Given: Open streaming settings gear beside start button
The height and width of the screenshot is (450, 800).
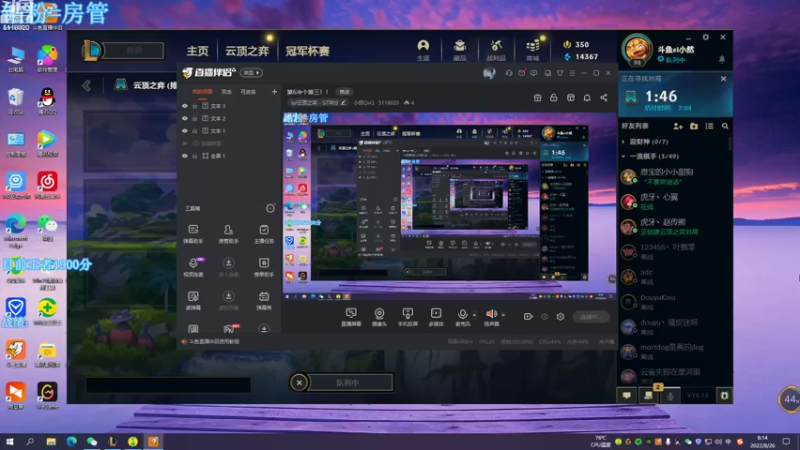Looking at the screenshot, I should pyautogui.click(x=560, y=317).
